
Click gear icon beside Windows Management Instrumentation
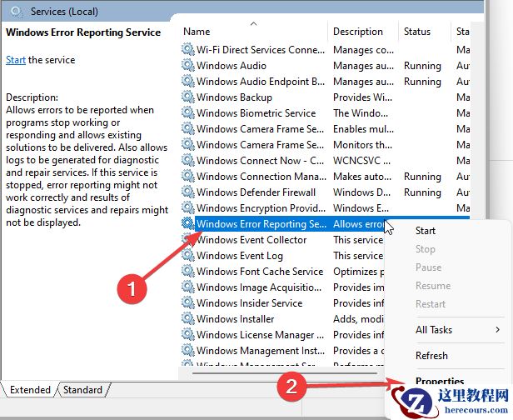(188, 350)
